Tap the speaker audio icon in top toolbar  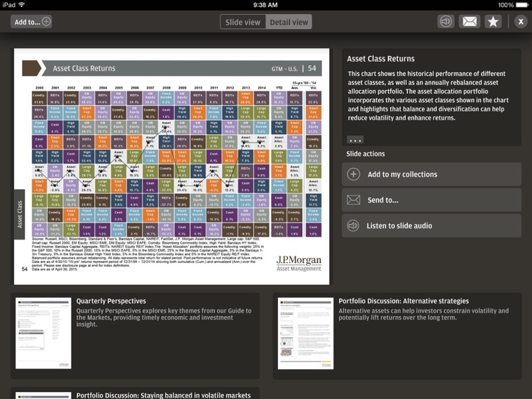coord(445,22)
